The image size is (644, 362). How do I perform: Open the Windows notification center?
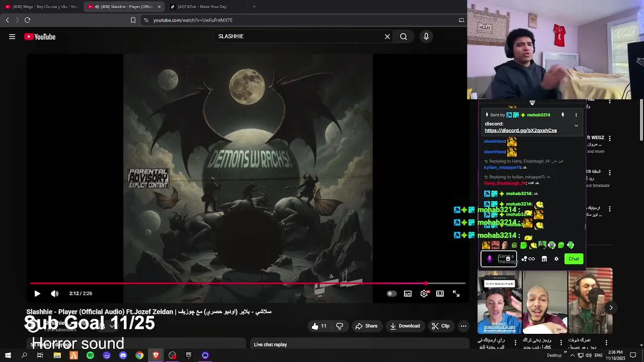pyautogui.click(x=633, y=355)
